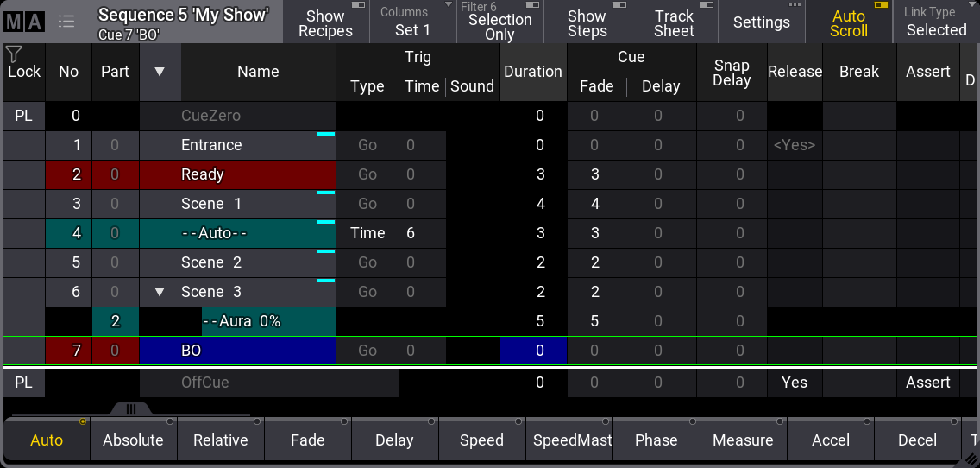The width and height of the screenshot is (980, 468).
Task: Select the Phase layer tab
Action: point(656,440)
